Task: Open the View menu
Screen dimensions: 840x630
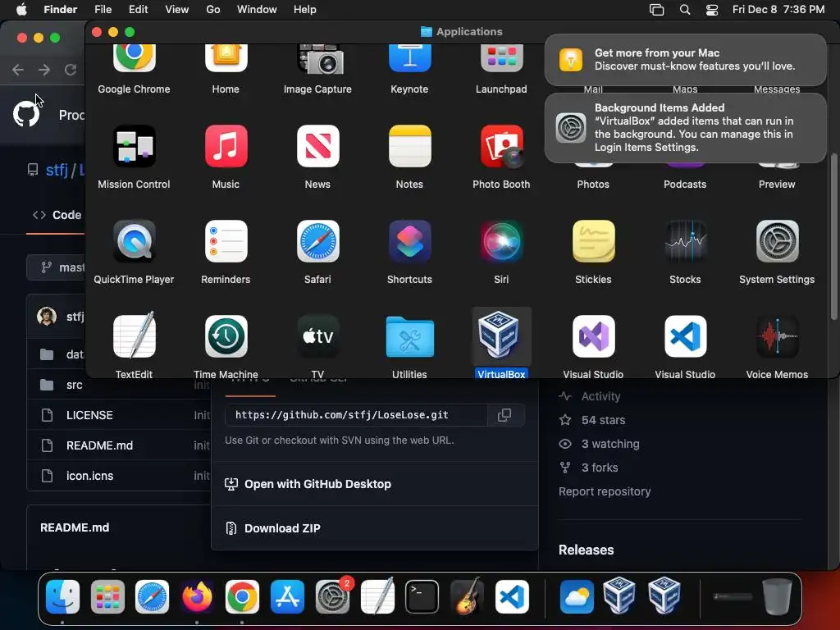Action: (177, 10)
